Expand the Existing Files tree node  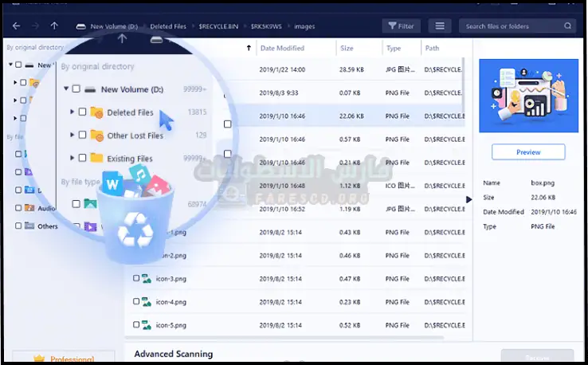pyautogui.click(x=73, y=159)
